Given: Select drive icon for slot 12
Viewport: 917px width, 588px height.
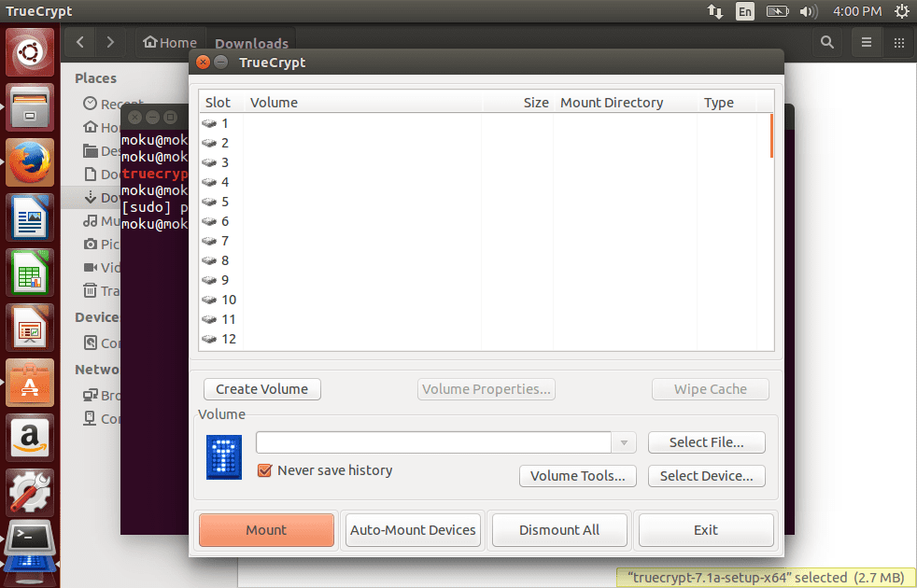Looking at the screenshot, I should point(209,339).
